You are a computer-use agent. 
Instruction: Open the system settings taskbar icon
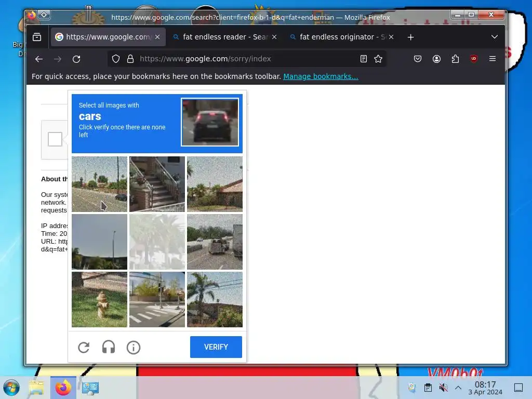point(90,388)
